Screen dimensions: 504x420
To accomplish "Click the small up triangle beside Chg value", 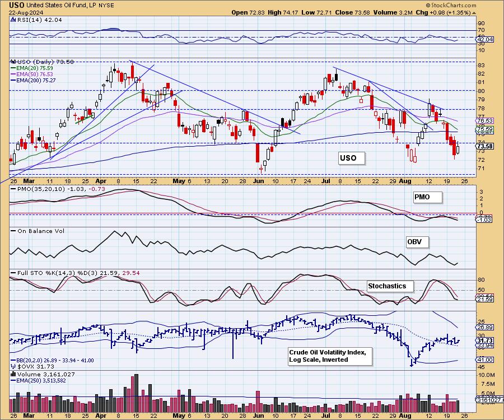I will point(474,13).
